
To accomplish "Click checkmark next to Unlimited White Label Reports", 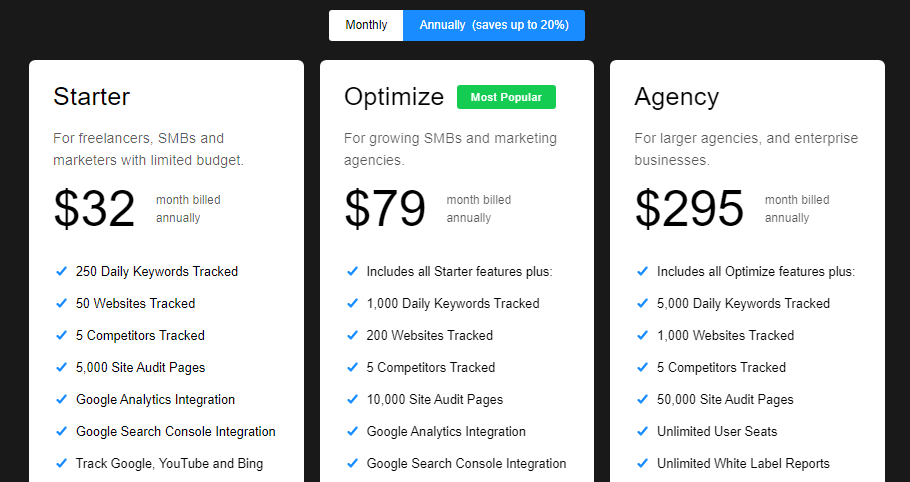I will click(642, 463).
